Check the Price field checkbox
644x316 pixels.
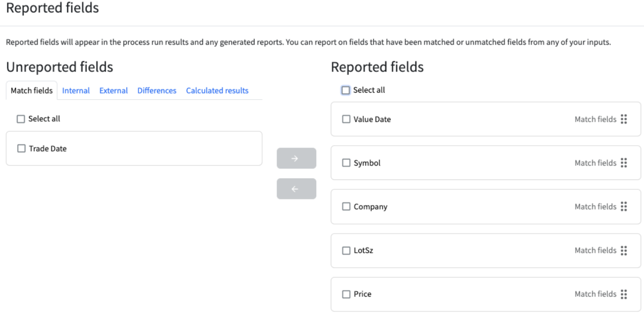point(346,294)
